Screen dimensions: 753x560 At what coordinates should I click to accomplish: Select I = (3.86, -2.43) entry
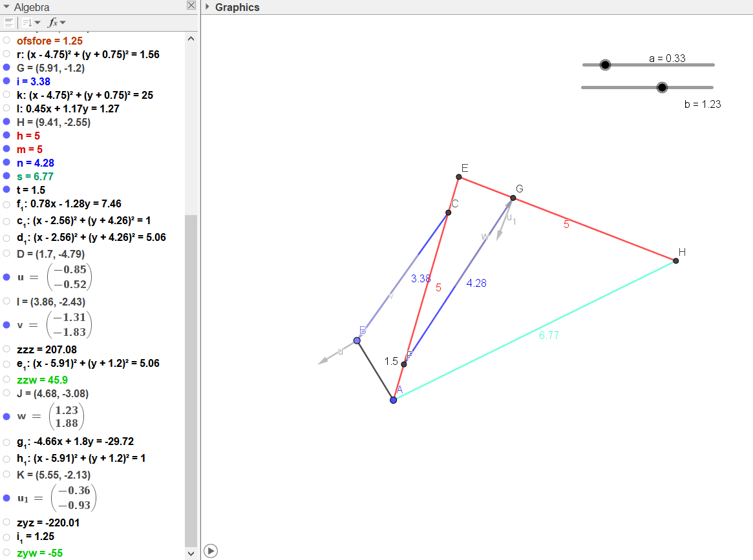[51, 302]
